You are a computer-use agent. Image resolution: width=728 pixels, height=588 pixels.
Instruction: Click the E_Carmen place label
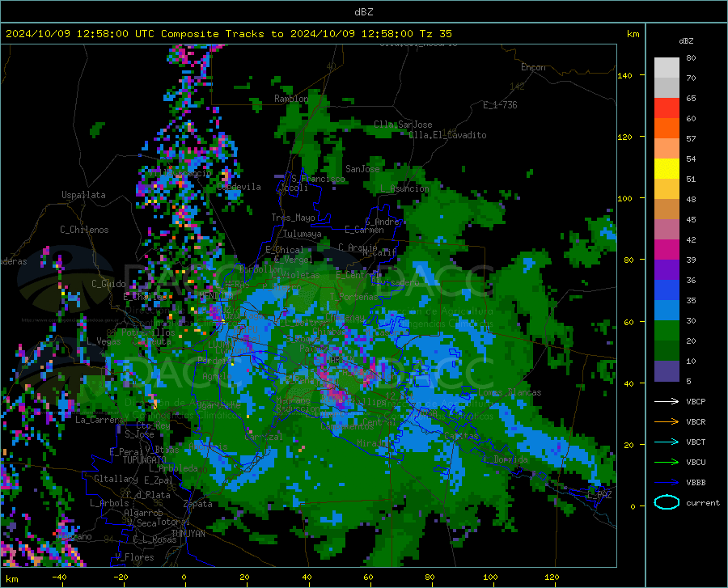click(x=364, y=230)
